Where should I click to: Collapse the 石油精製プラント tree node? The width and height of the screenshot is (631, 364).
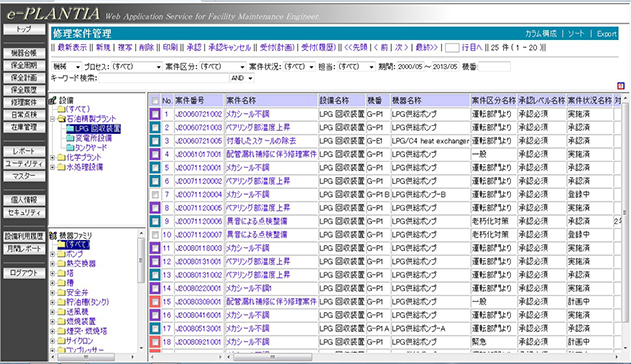pos(52,119)
